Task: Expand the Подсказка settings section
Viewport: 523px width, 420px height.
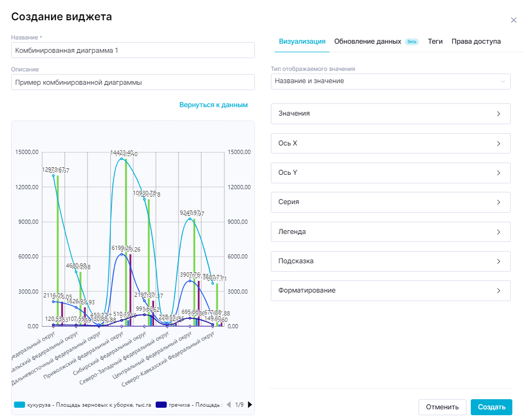Action: click(x=390, y=261)
